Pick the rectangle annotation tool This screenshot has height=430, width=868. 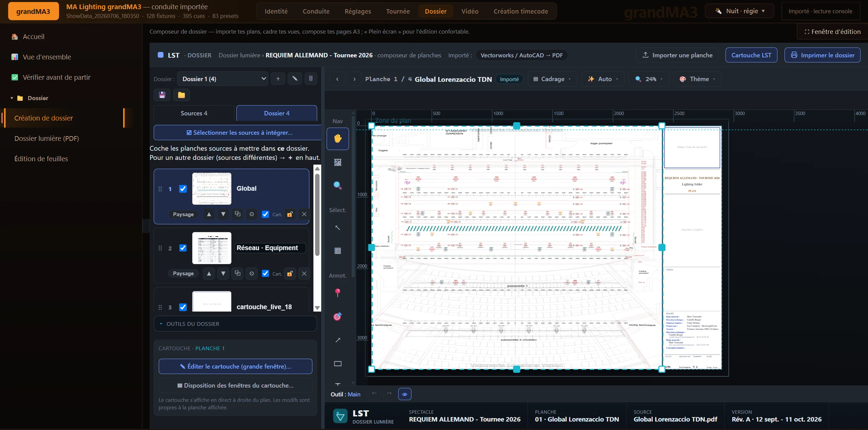coord(337,363)
